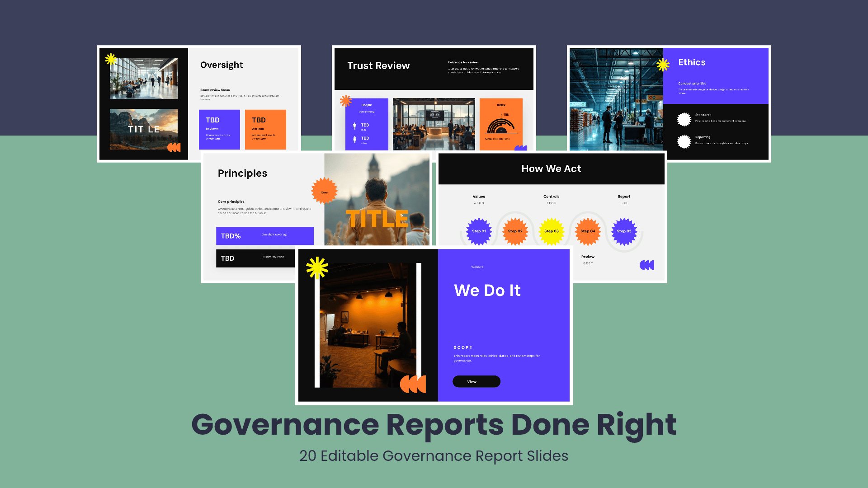
Task: Click the Governance Reports Done Right heading
Action: coord(434,426)
